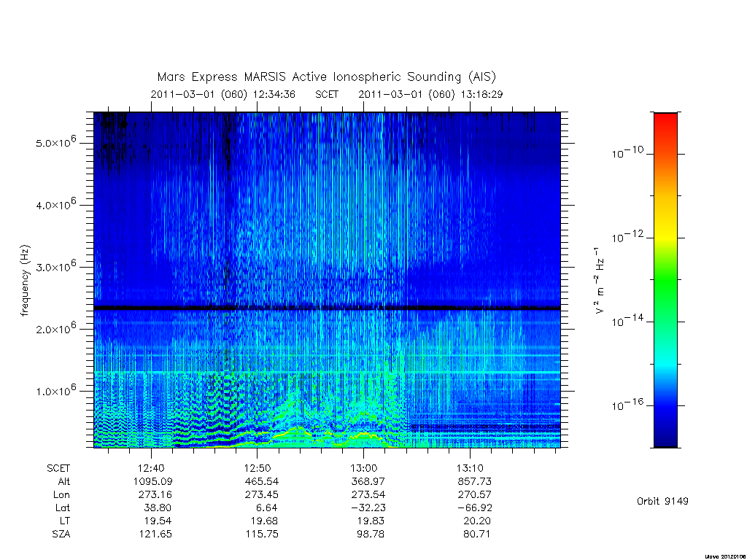747x560 pixels.
Task: Click the Lat row label
Action: (63, 507)
